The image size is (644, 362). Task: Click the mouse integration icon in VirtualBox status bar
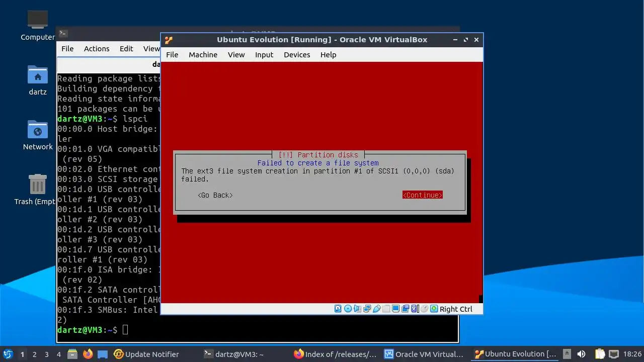(425, 309)
